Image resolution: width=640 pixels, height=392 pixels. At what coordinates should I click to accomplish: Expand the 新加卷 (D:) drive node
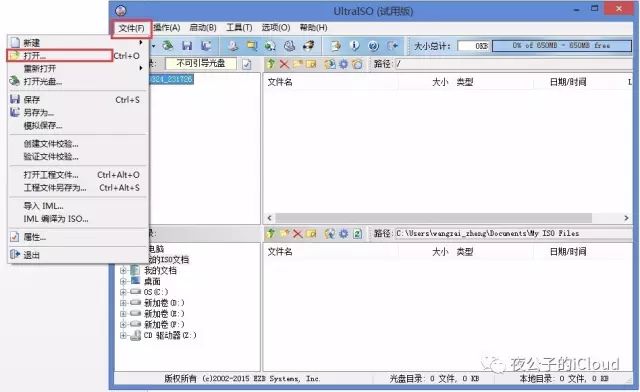tap(123, 303)
